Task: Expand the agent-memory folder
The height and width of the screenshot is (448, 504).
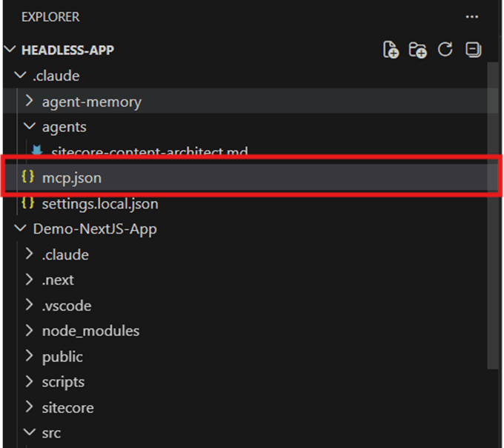Action: pyautogui.click(x=30, y=102)
